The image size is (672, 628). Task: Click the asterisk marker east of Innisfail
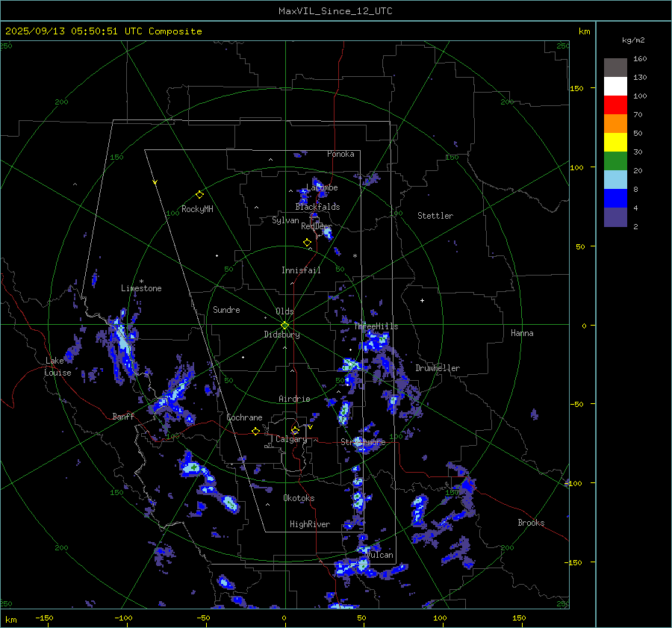355,256
